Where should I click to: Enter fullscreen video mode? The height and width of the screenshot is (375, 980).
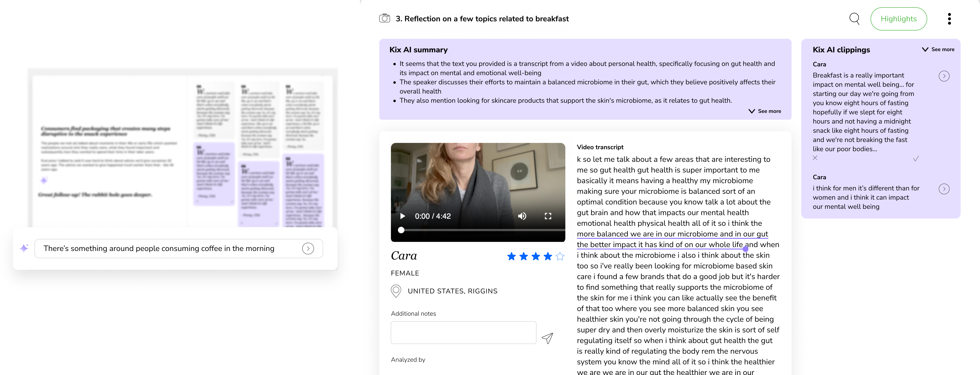coord(548,216)
